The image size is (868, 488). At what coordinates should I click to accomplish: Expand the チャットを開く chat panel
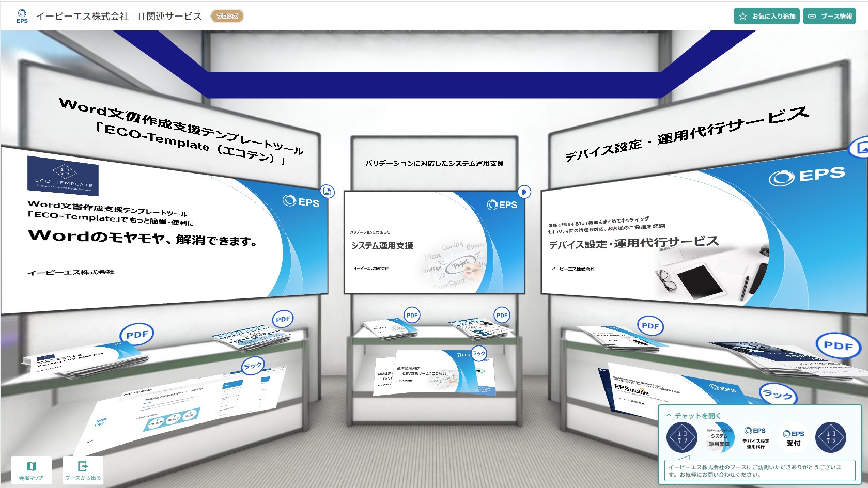pos(693,415)
